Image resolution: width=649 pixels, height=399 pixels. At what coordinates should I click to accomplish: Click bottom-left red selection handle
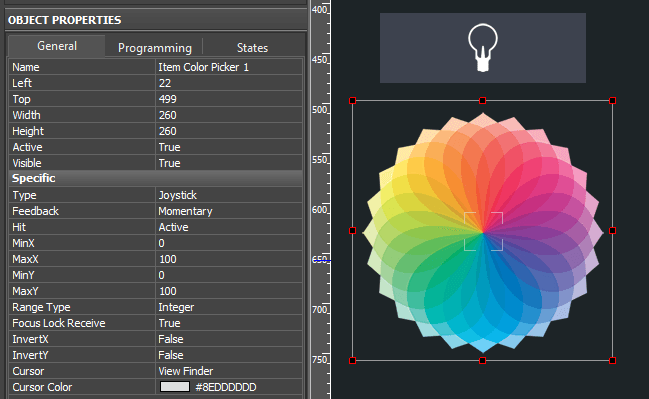(x=352, y=361)
